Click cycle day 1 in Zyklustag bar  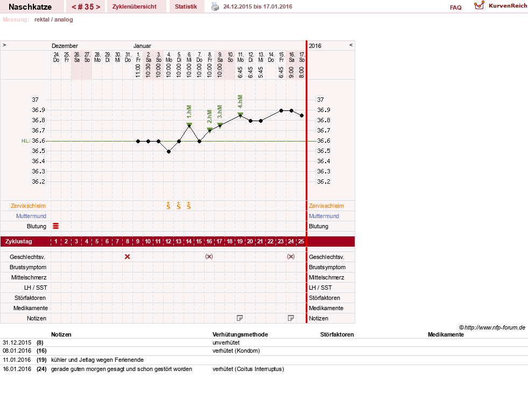(x=56, y=241)
